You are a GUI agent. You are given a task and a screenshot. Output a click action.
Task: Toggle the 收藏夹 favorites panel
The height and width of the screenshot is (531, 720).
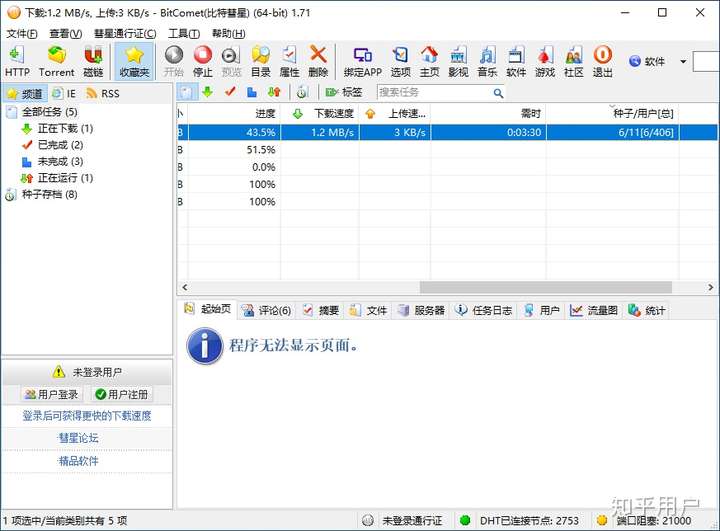(x=134, y=61)
